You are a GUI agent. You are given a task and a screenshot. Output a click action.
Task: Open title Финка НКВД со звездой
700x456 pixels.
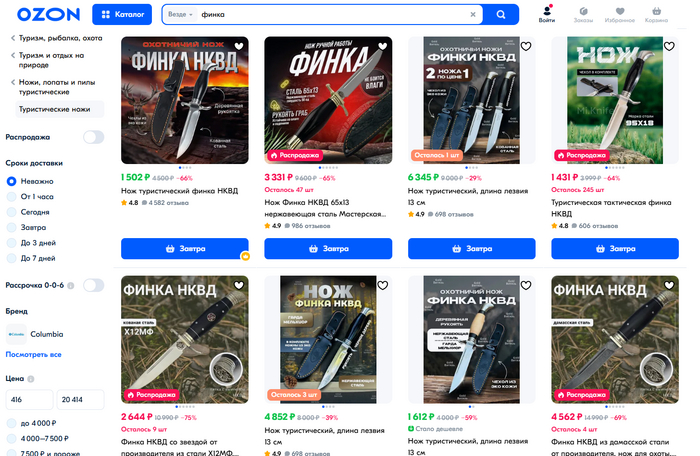180,448
